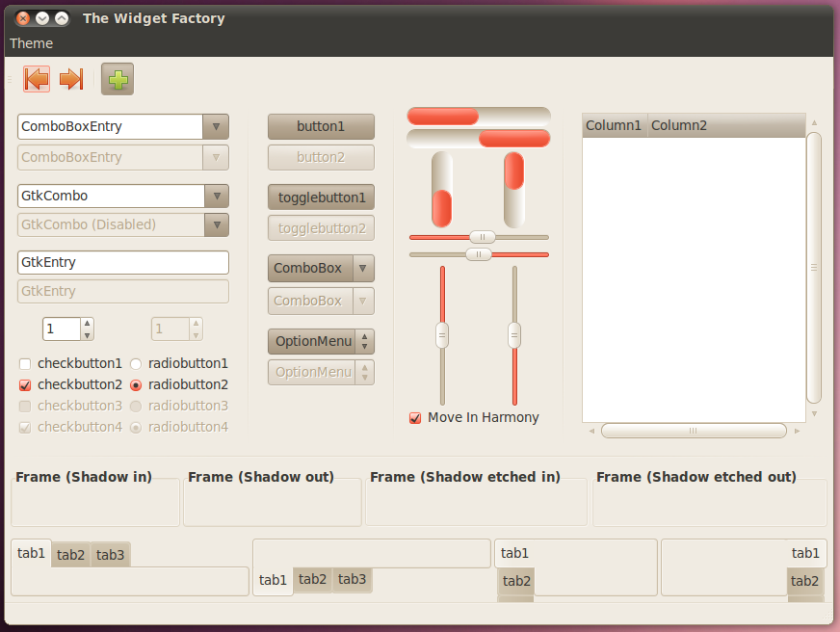Click the toolbar drag handle
This screenshot has height=632, width=840.
pos(10,79)
